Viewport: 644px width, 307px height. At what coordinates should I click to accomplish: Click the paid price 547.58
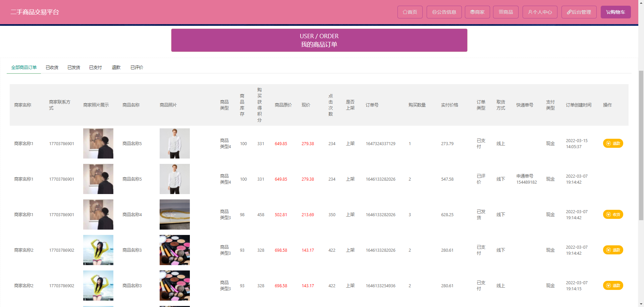pyautogui.click(x=447, y=179)
